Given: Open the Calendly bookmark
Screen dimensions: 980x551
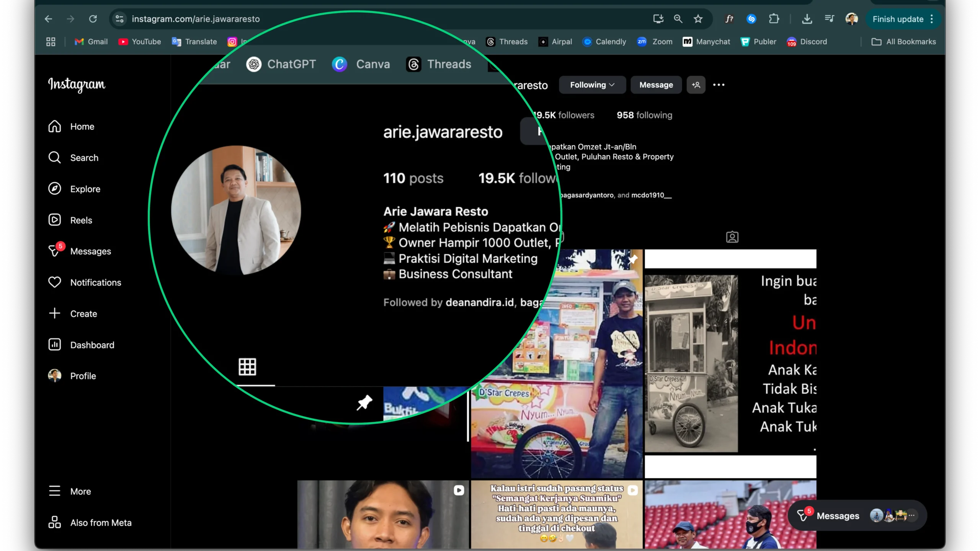Looking at the screenshot, I should (x=604, y=42).
